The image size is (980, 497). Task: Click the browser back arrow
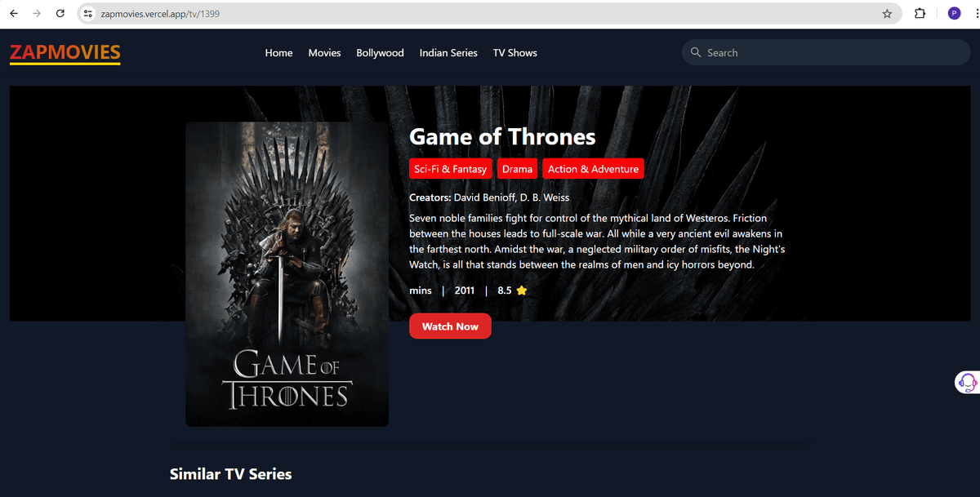[14, 14]
